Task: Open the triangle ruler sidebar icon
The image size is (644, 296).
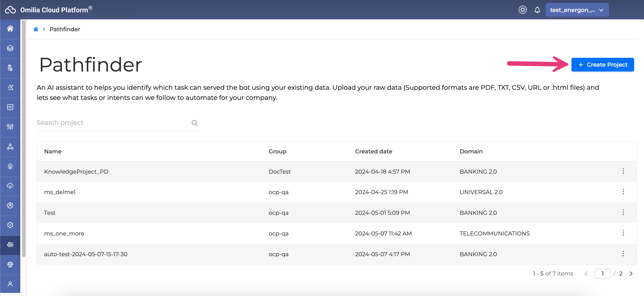Action: click(x=10, y=87)
